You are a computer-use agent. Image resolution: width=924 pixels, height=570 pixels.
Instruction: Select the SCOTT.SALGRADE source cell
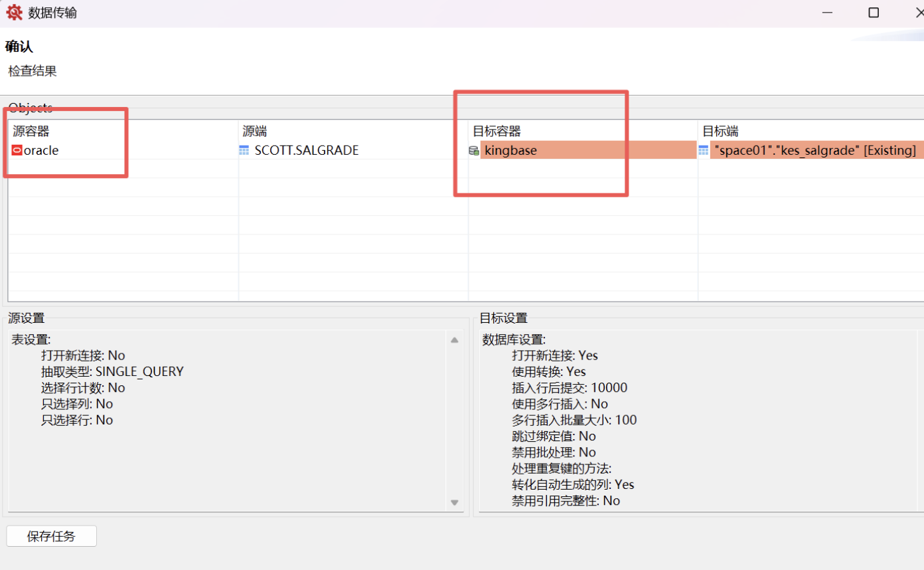click(307, 150)
